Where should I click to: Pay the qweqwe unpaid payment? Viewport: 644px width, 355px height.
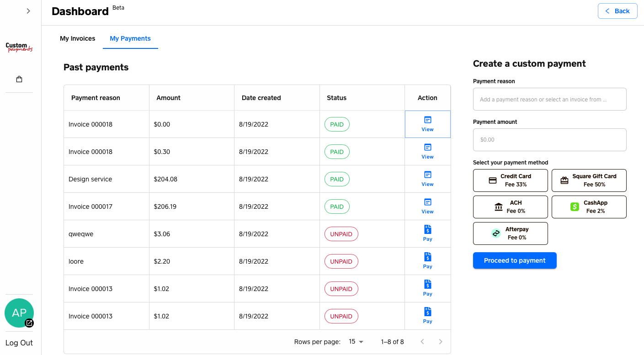point(427,234)
